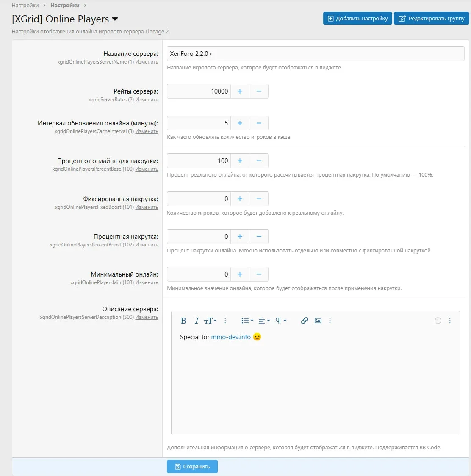The image size is (471, 476).
Task: Save settings with the Сохранить button
Action: (x=192, y=466)
